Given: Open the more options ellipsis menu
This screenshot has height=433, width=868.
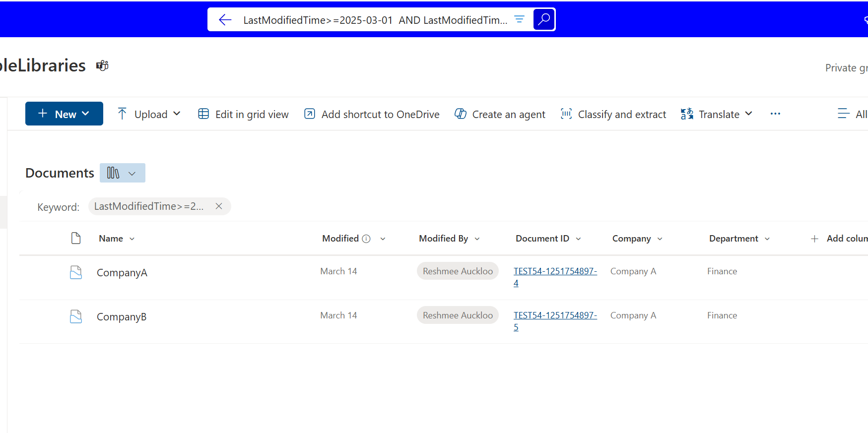Looking at the screenshot, I should point(775,114).
